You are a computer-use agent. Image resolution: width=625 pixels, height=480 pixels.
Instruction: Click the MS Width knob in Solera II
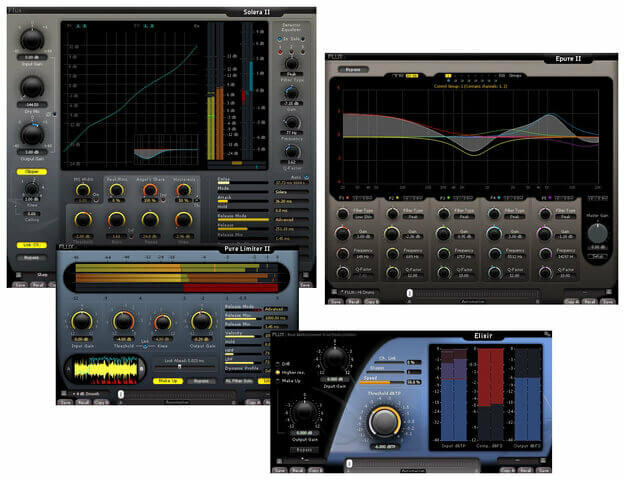click(83, 190)
